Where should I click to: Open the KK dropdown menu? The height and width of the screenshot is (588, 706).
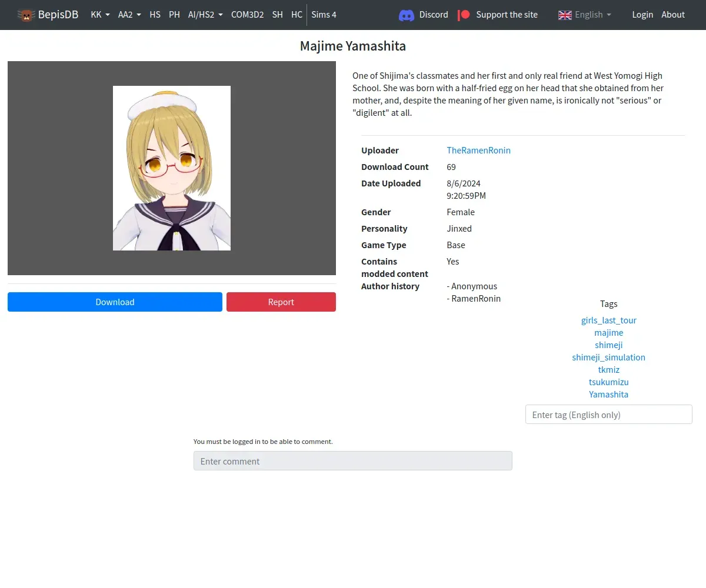tap(100, 15)
